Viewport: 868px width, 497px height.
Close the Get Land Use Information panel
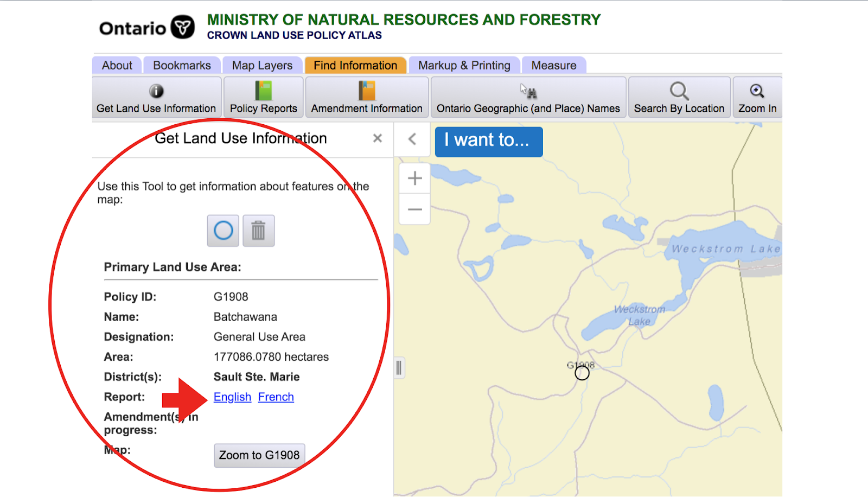[378, 138]
